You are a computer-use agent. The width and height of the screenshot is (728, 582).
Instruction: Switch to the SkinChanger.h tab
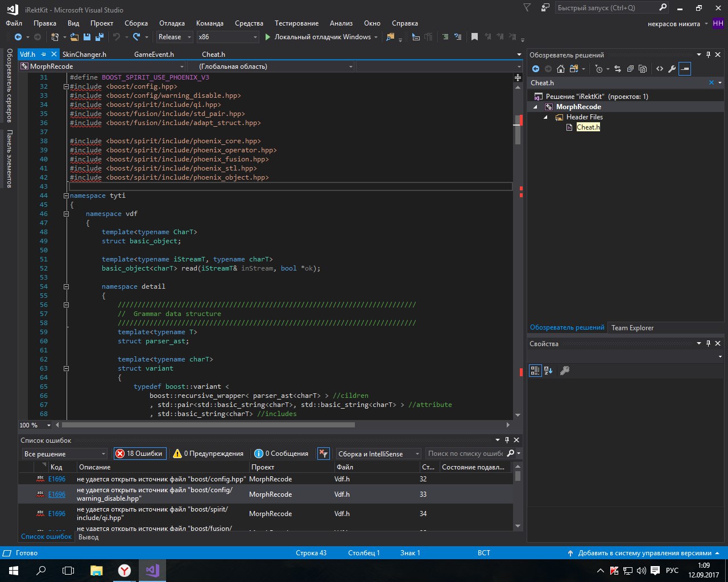point(84,55)
